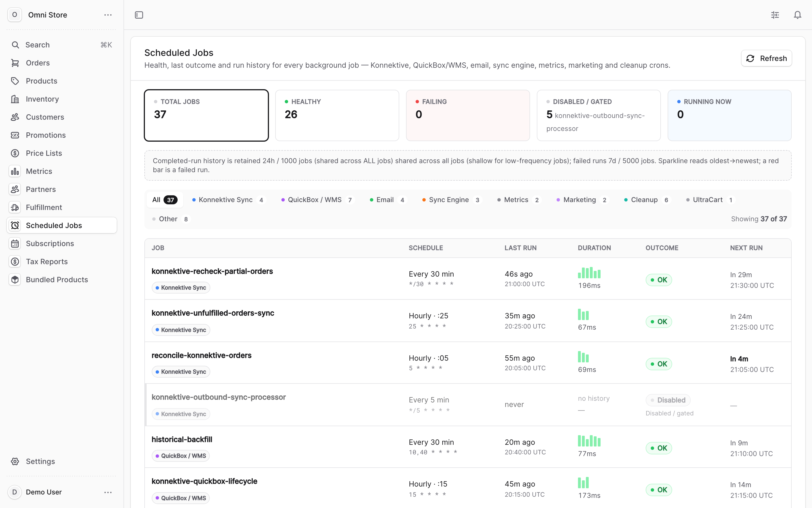Image resolution: width=812 pixels, height=508 pixels.
Task: Click the Settings gear icon
Action: pos(15,461)
